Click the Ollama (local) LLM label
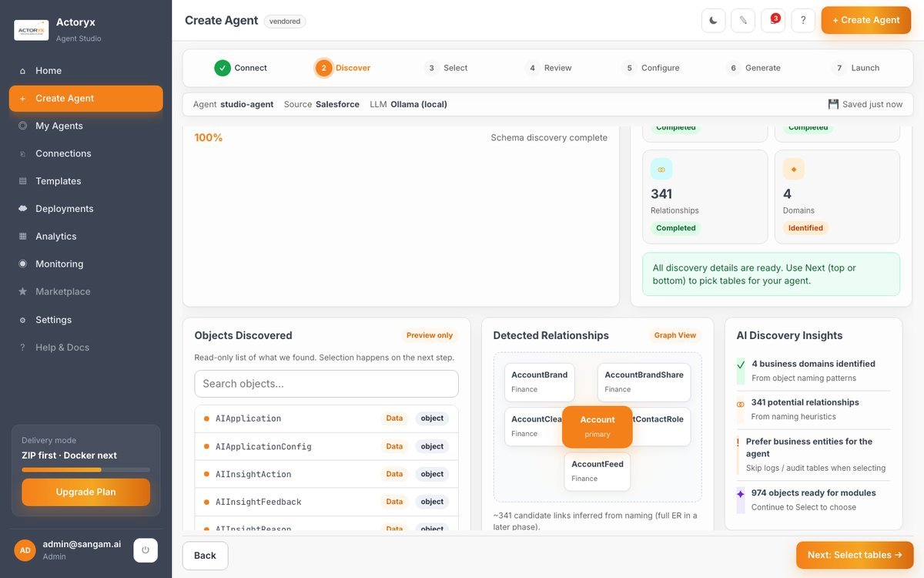The image size is (924, 578). 419,104
